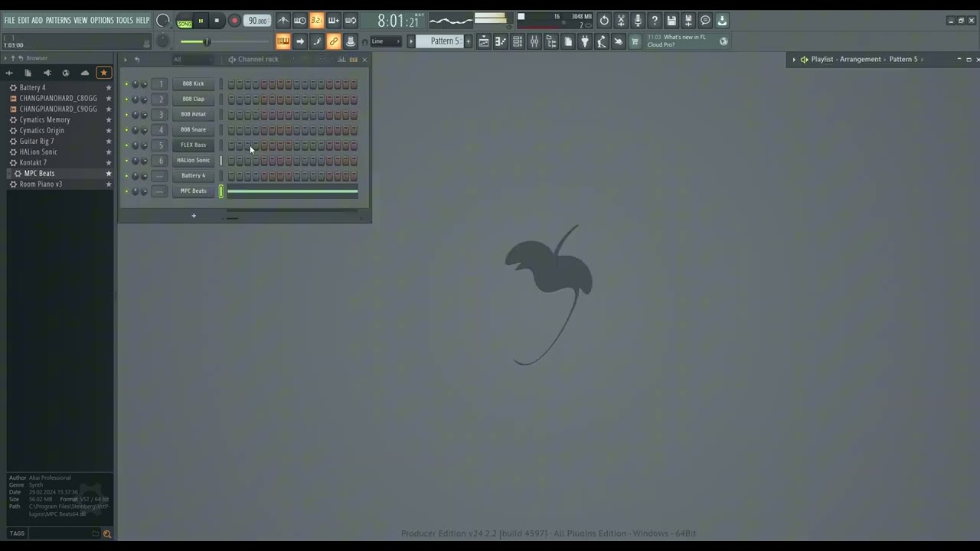This screenshot has height=551, width=980.
Task: Click the 90.000 tempo field
Action: click(257, 21)
